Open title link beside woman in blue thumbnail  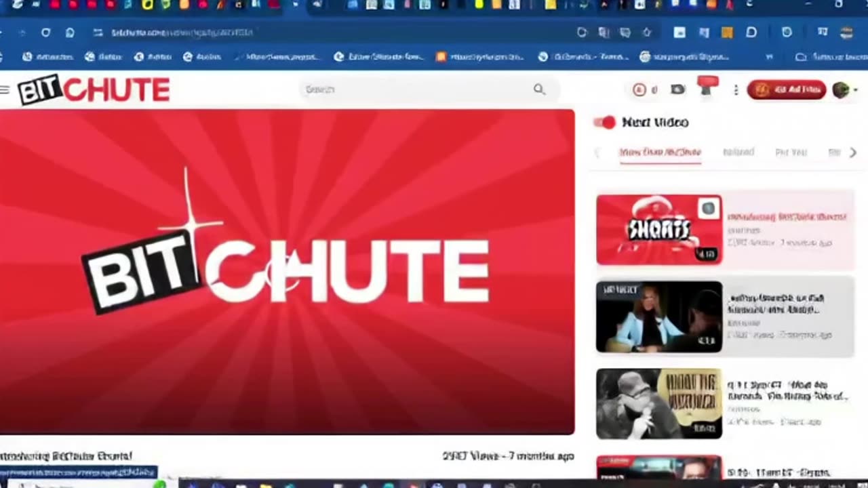pyautogui.click(x=776, y=304)
